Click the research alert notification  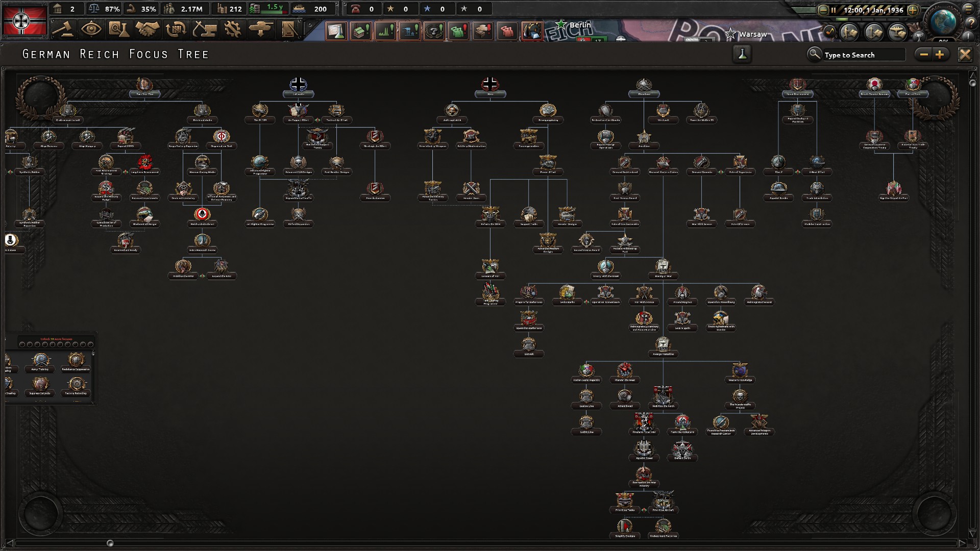point(336,31)
